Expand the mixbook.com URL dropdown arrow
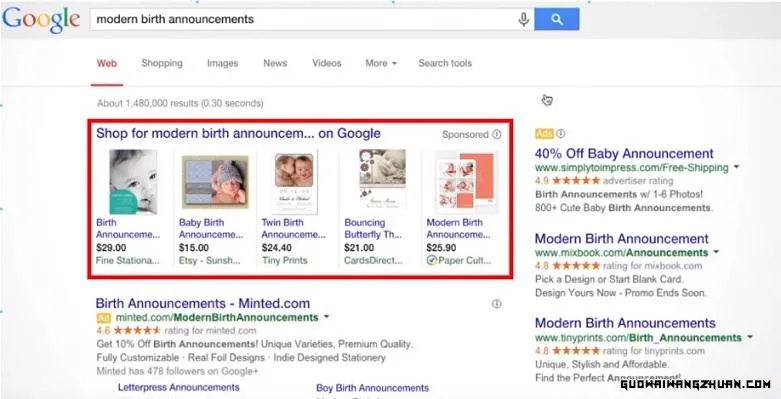The image size is (781, 399). (x=716, y=252)
